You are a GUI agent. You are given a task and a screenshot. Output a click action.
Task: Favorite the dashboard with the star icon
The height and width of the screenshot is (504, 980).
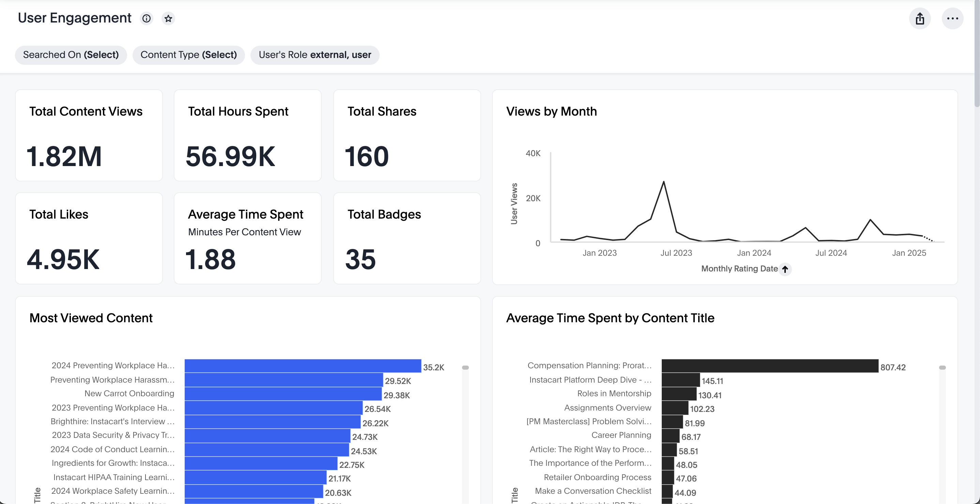(168, 18)
